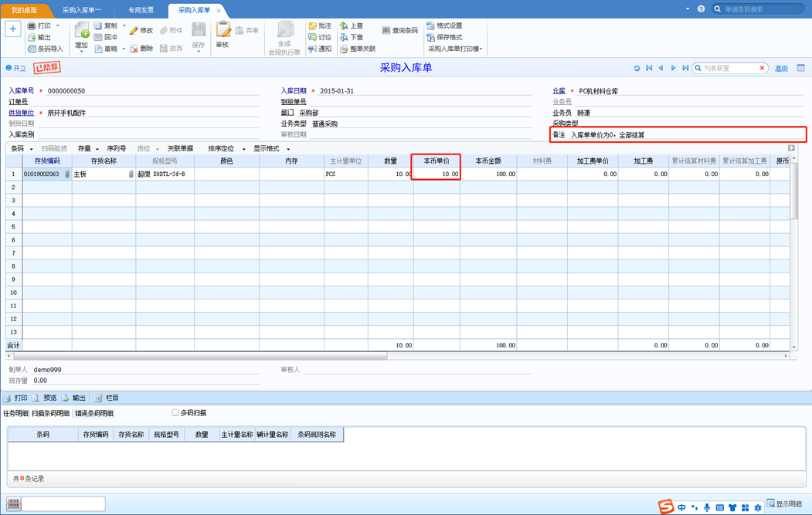Open 扫描条码明细 tab
Screen dimensions: 812x515
(x=50, y=413)
